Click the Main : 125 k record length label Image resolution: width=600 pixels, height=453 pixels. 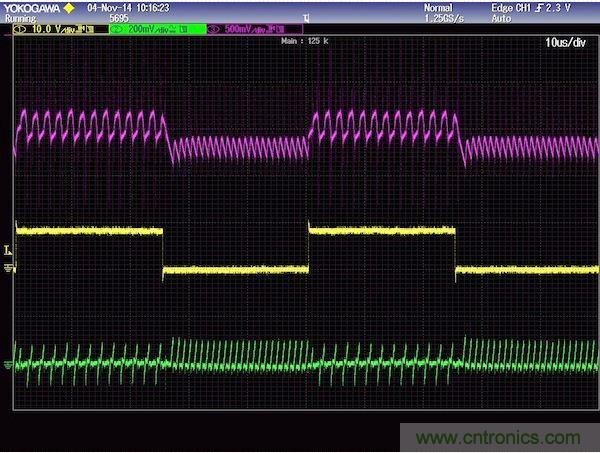tap(304, 41)
